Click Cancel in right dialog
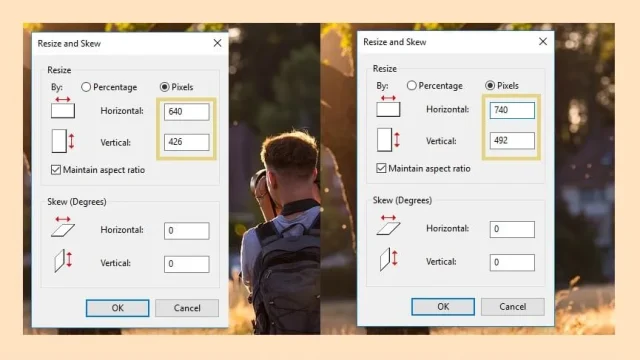This screenshot has height=360, width=640. (x=513, y=307)
